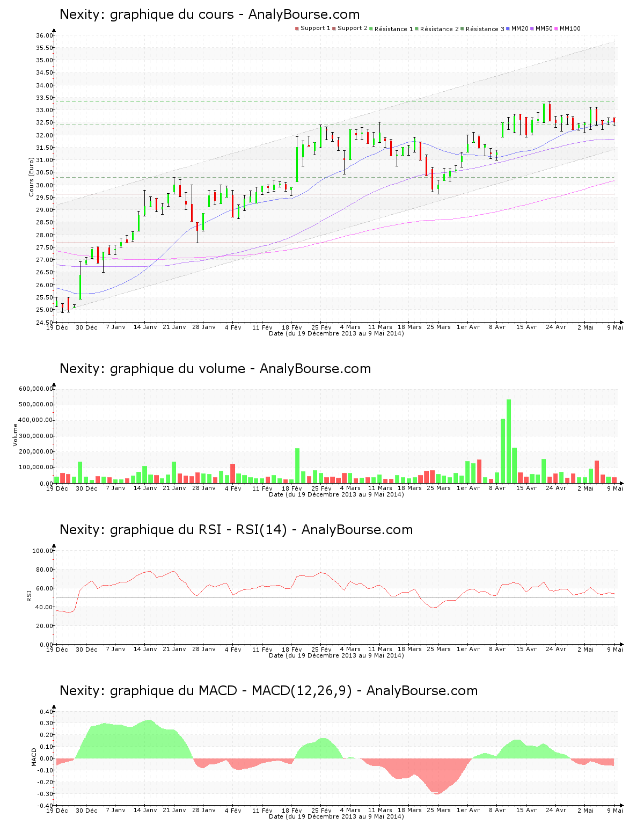Select the 'Résistance 2' legend label
Image resolution: width=644 pixels, height=832 pixels.
click(440, 28)
